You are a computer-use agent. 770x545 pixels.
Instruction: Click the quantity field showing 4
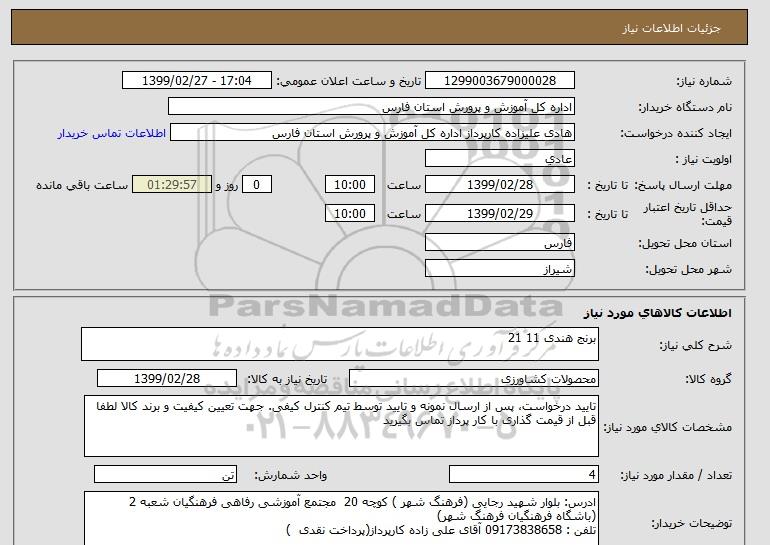[523, 474]
